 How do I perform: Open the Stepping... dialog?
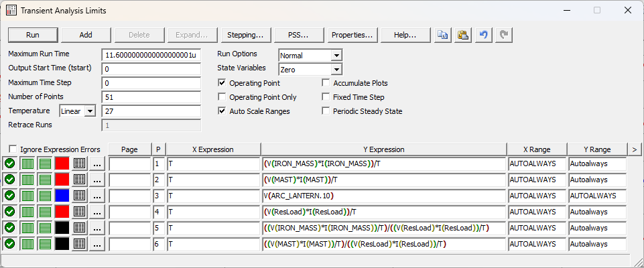(245, 35)
